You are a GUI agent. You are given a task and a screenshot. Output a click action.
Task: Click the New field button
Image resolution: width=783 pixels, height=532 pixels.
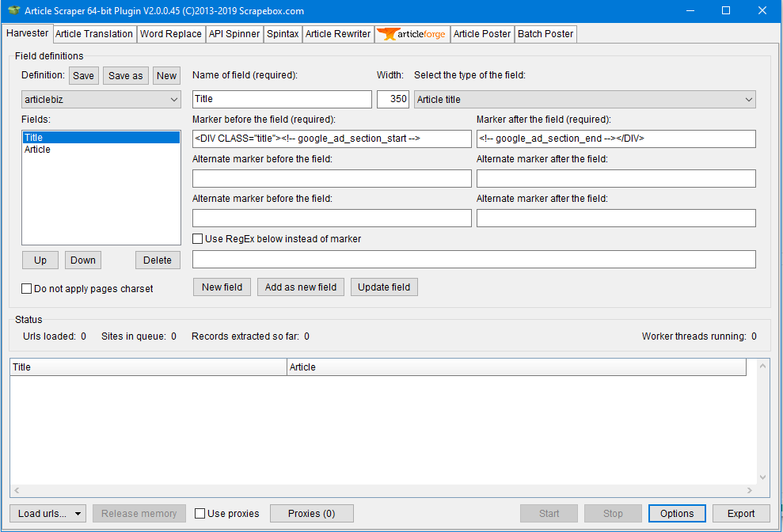222,287
